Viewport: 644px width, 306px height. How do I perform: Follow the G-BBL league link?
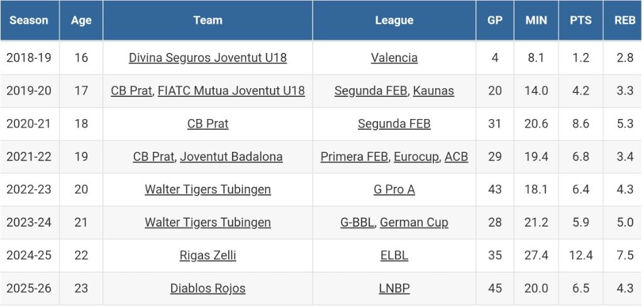pyautogui.click(x=357, y=222)
